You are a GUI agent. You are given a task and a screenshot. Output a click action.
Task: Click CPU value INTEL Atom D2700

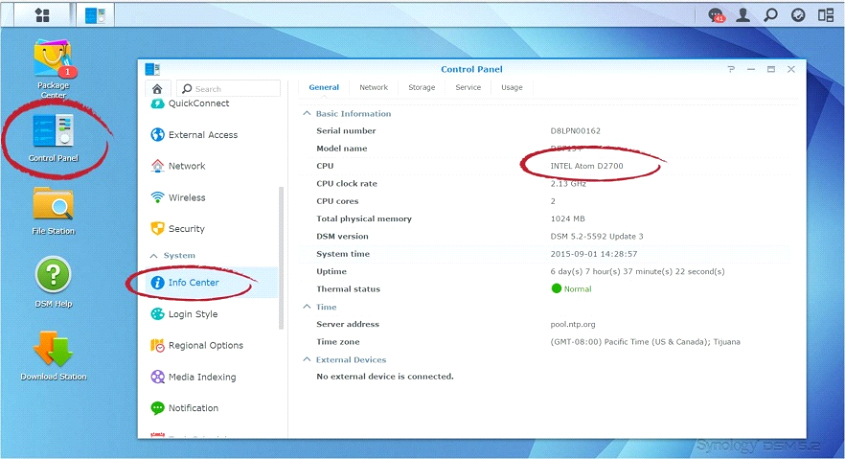coord(587,166)
